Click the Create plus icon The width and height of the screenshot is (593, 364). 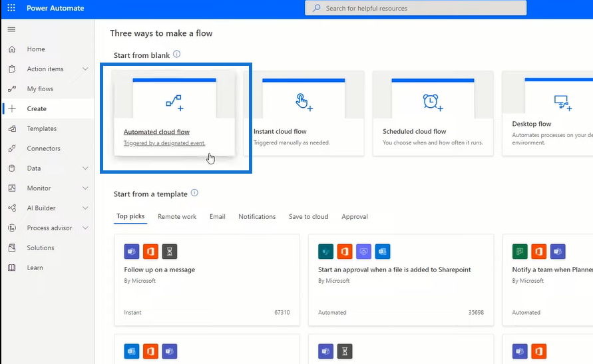12,109
